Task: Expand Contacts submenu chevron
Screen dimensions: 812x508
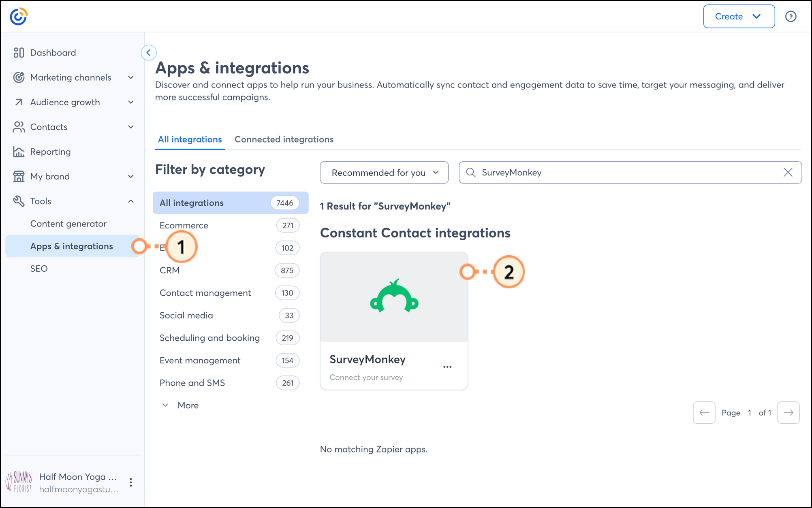Action: [131, 127]
